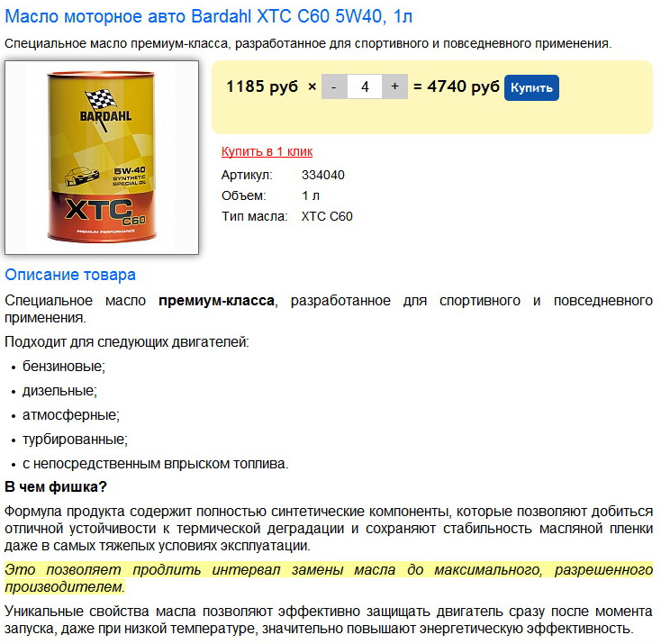Click the Тип масла value XTC C60
Screen dimensions: 661x644
pos(327,216)
